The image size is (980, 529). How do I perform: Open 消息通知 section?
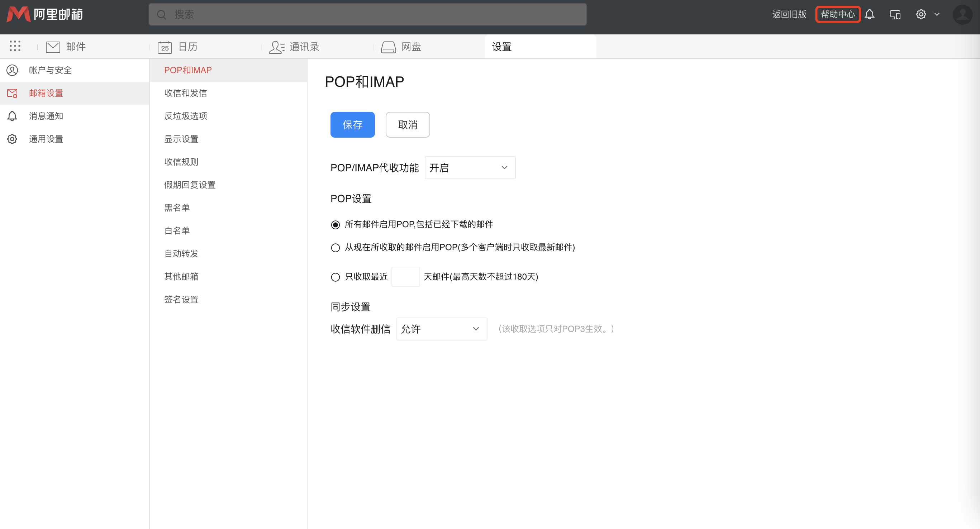pyautogui.click(x=75, y=116)
